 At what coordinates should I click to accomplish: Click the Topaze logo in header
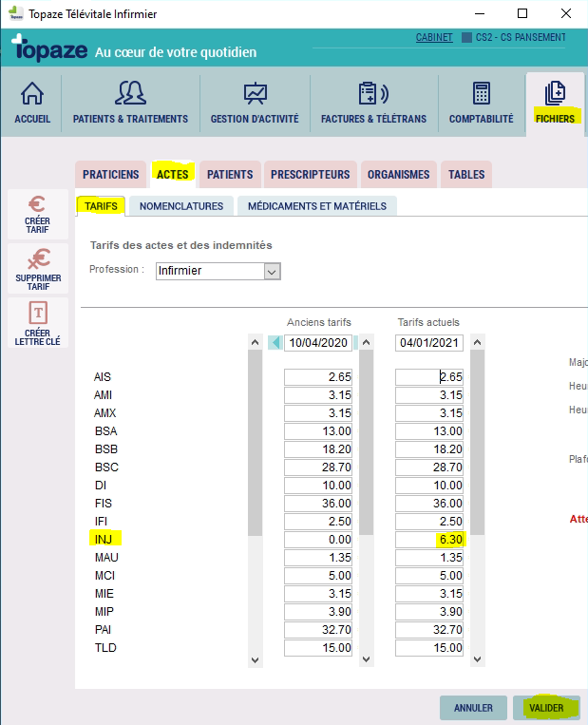coord(49,48)
